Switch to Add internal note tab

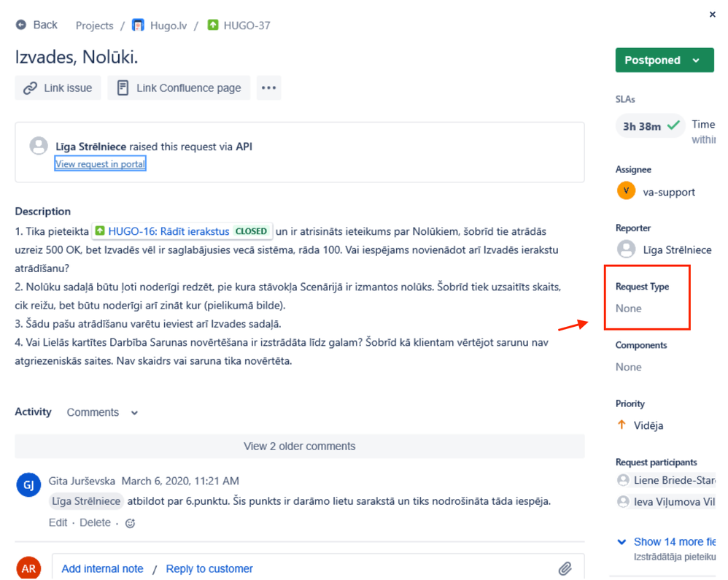tap(102, 568)
